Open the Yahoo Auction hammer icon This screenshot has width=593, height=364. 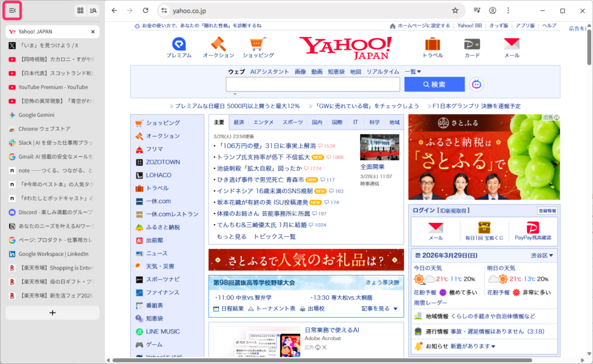coord(218,45)
